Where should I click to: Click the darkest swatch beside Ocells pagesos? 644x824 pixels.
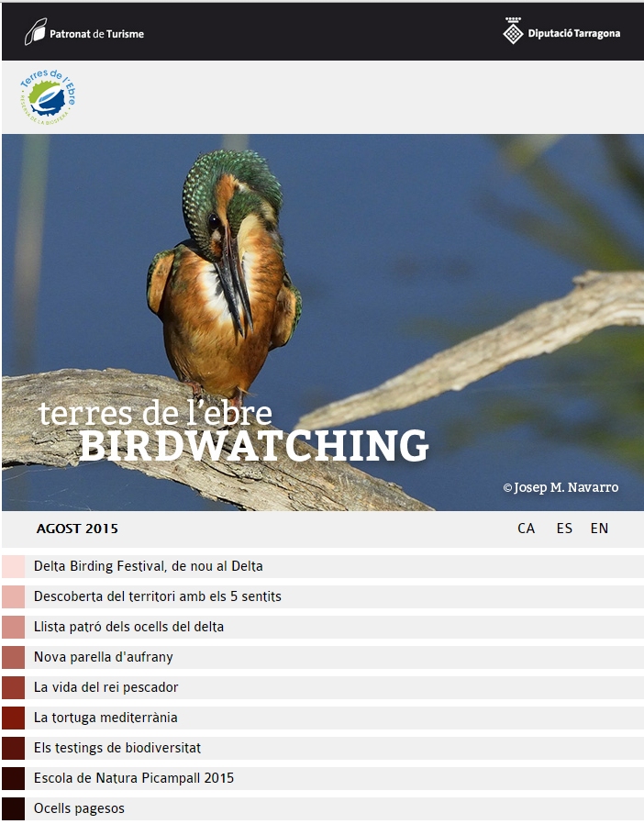(x=13, y=808)
